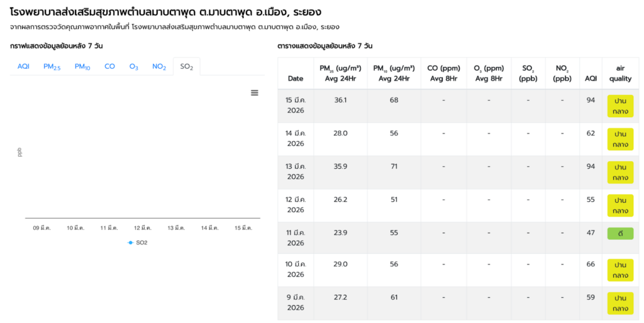Switch to the AQI chart tab

(x=23, y=66)
